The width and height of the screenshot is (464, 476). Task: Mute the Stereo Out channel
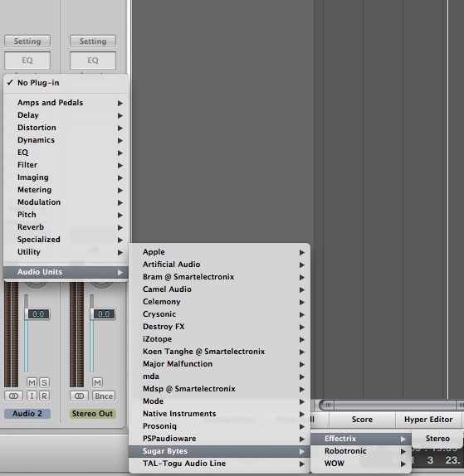coord(98,382)
